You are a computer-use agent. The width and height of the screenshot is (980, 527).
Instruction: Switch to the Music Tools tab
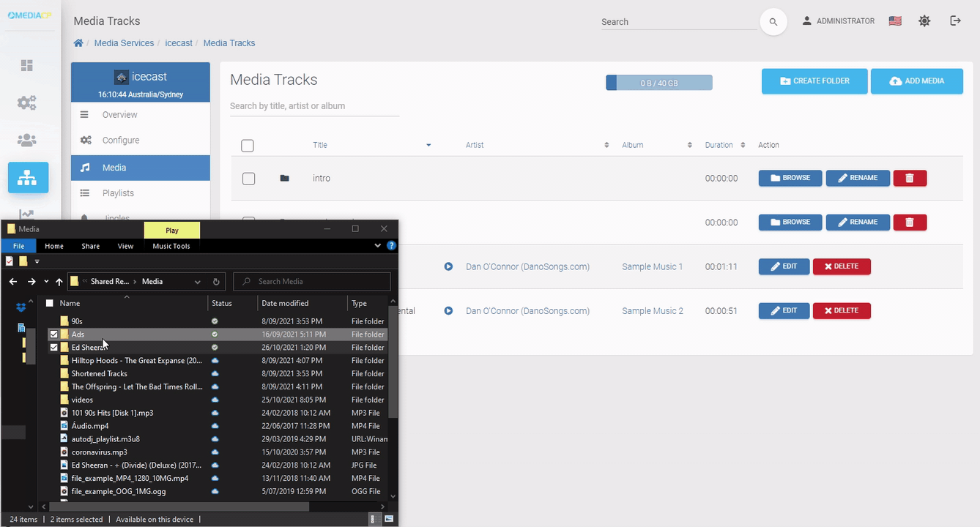[171, 246]
